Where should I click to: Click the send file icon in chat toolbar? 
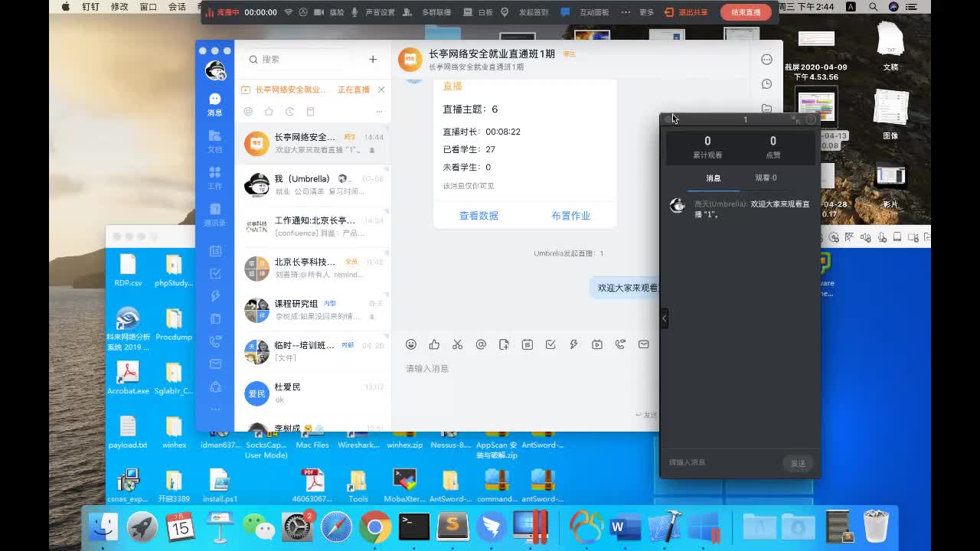tap(504, 344)
